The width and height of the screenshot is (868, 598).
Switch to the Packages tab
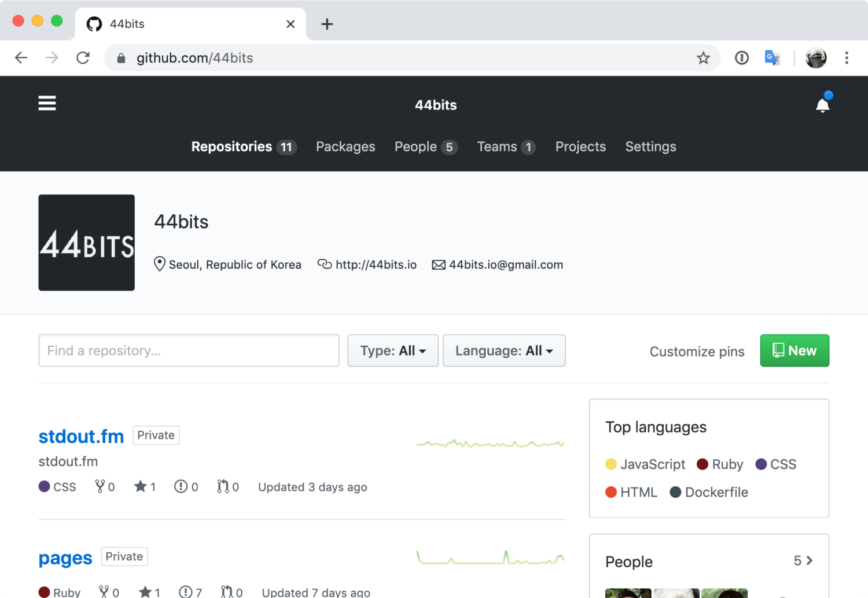tap(345, 147)
